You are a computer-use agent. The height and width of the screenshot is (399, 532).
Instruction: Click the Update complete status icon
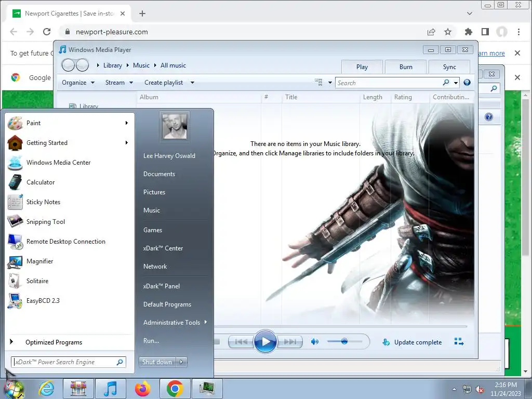point(386,342)
